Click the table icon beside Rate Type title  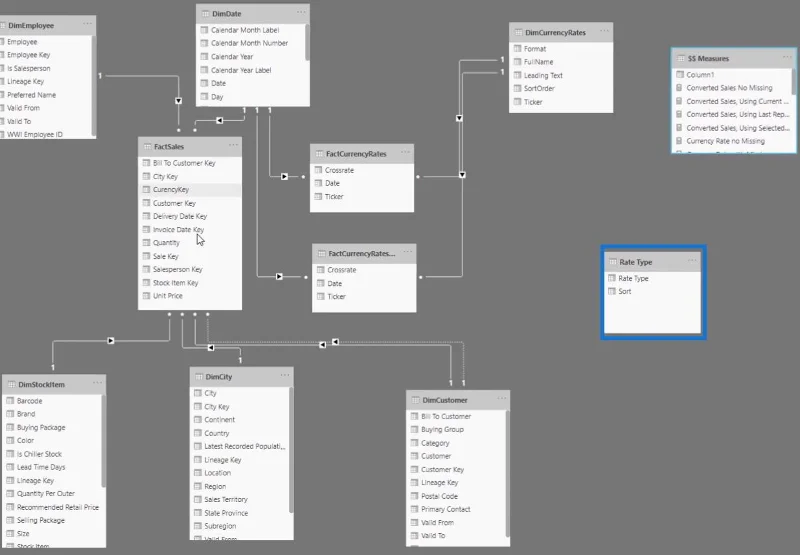pyautogui.click(x=613, y=262)
